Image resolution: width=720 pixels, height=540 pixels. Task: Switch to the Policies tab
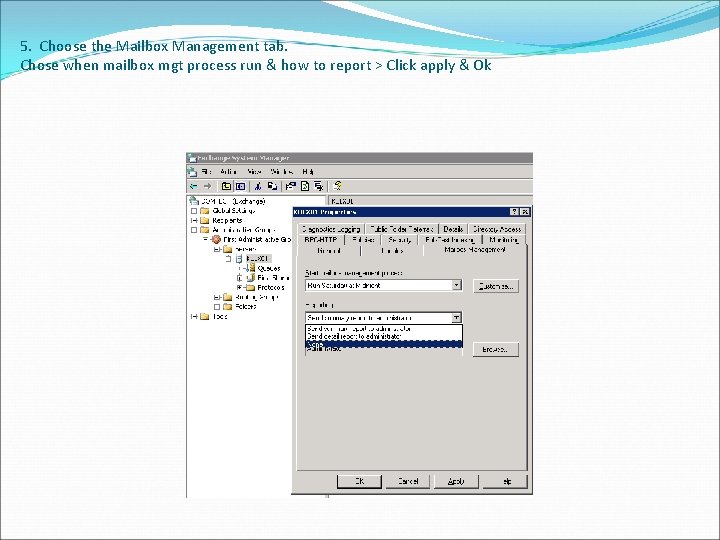click(x=363, y=240)
